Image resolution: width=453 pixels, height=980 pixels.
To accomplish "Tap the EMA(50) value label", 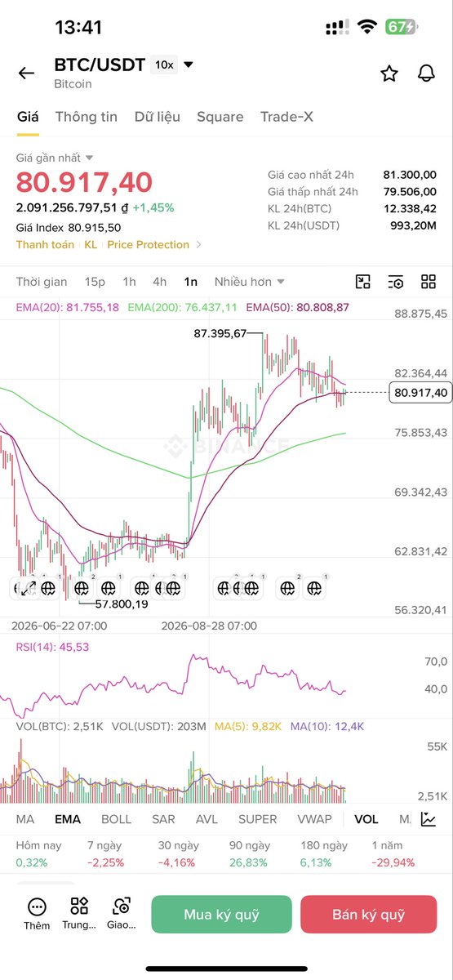I will (297, 307).
